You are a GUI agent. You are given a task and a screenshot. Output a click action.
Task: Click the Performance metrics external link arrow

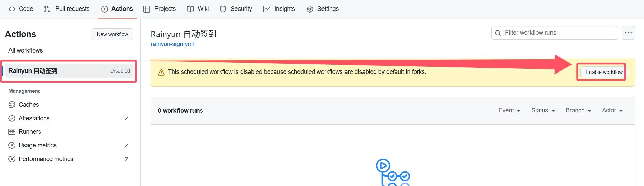tap(127, 159)
